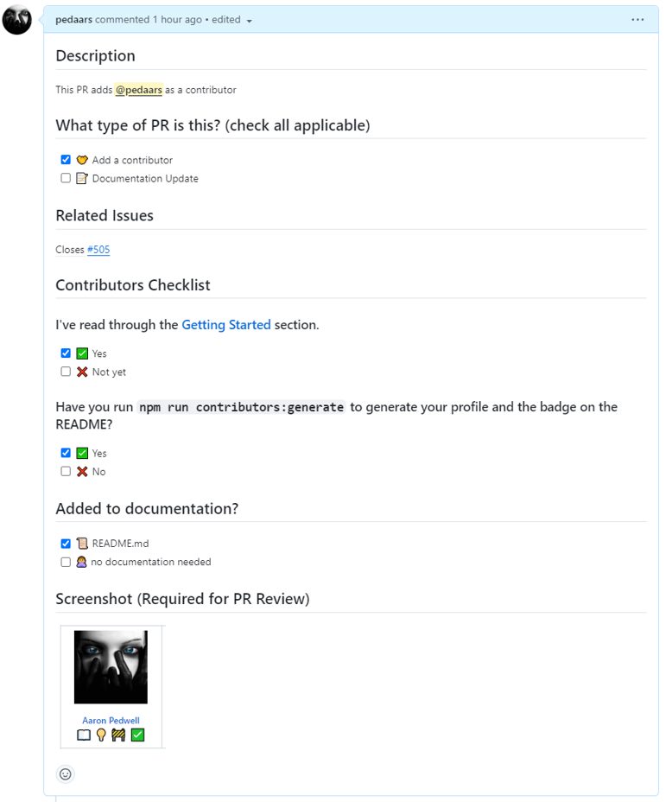The width and height of the screenshot is (672, 802).
Task: Check the no documentation needed option
Action: click(66, 562)
